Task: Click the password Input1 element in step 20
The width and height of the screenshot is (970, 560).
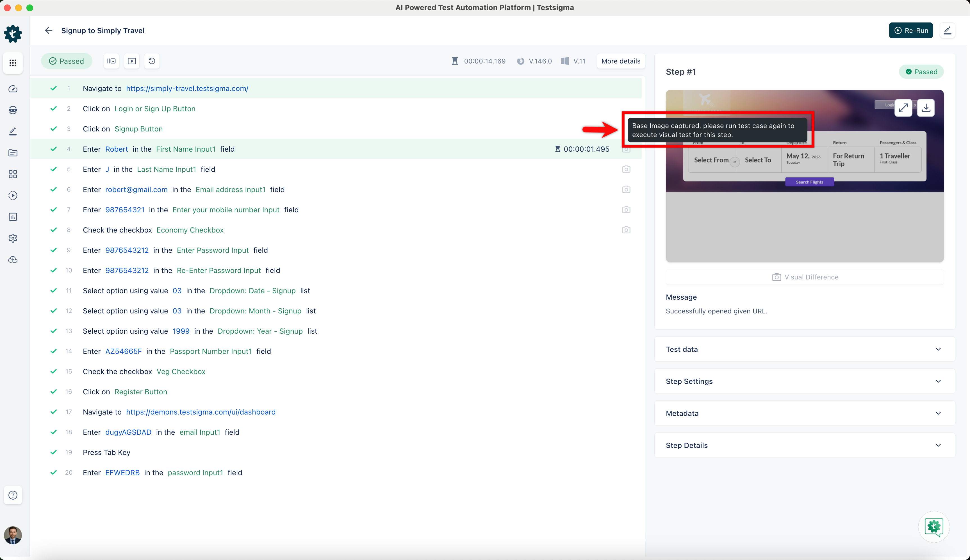Action: pyautogui.click(x=195, y=473)
